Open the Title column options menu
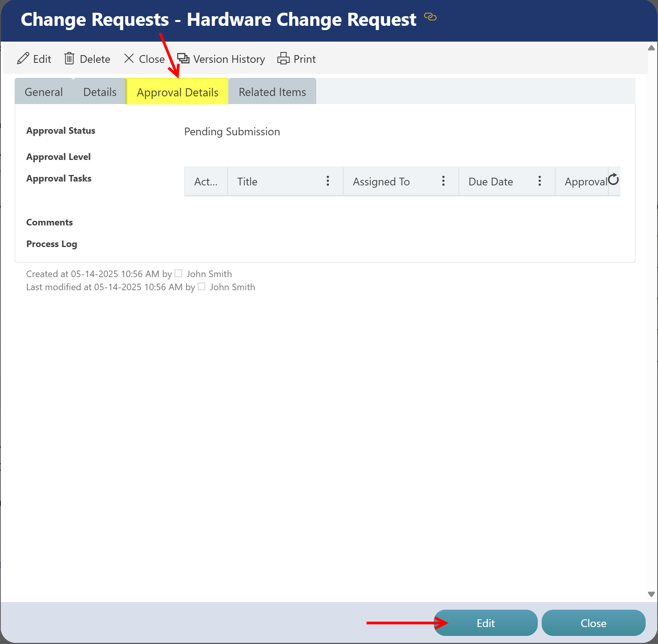Viewport: 658px width, 644px height. tap(328, 181)
